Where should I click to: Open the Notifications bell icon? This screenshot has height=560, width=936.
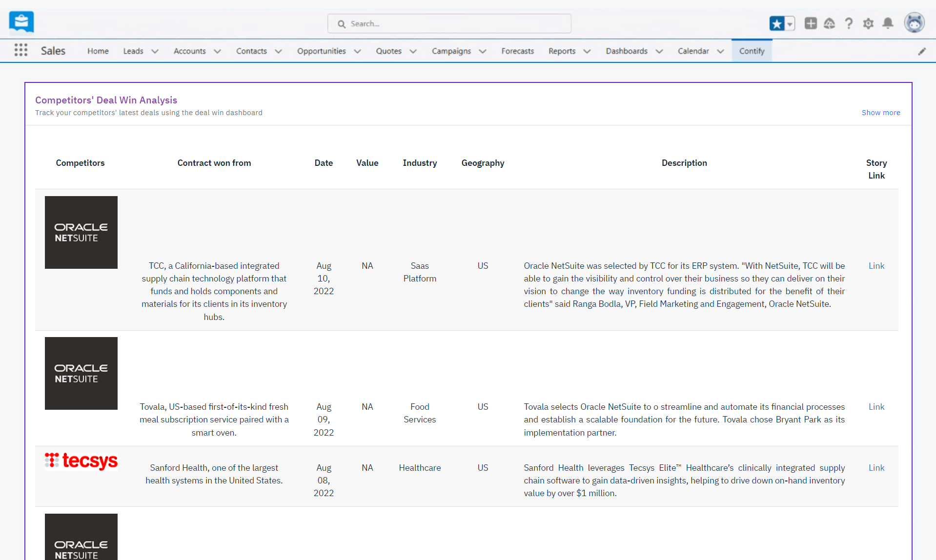point(888,23)
